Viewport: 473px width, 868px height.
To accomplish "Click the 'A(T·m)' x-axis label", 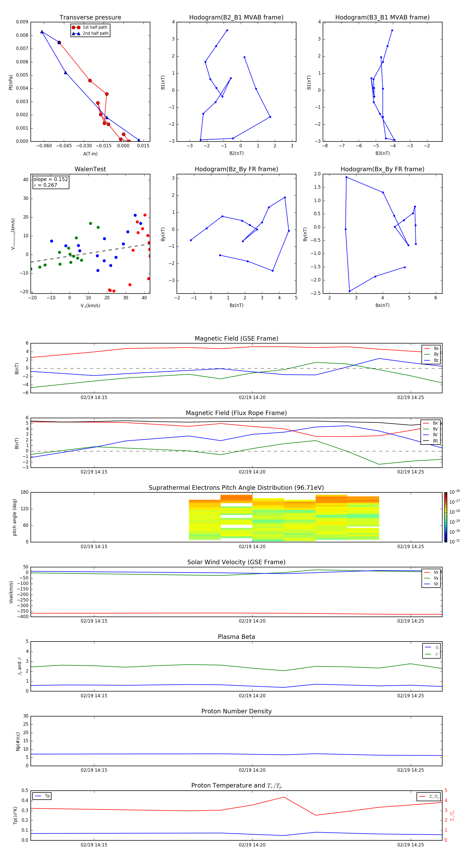I will [90, 154].
